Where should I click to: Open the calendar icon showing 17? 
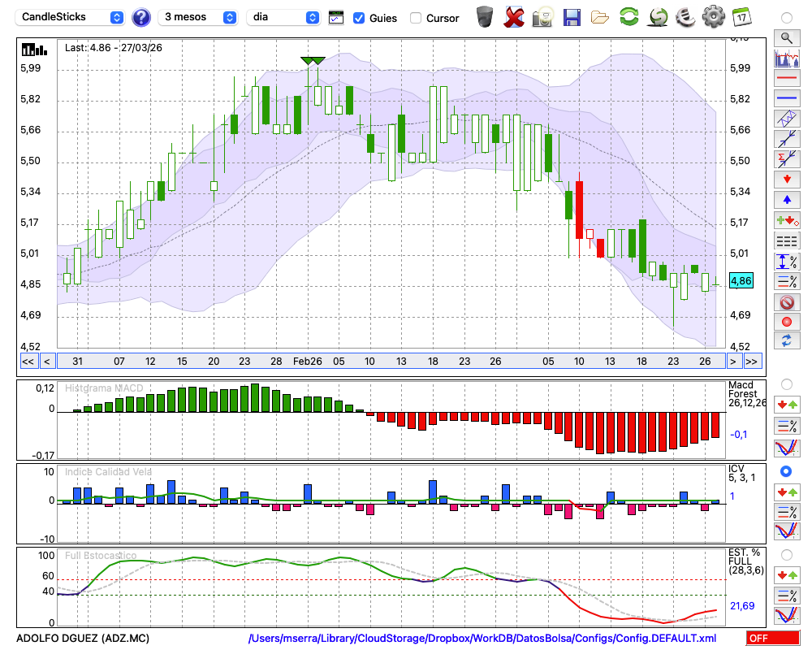pyautogui.click(x=742, y=16)
